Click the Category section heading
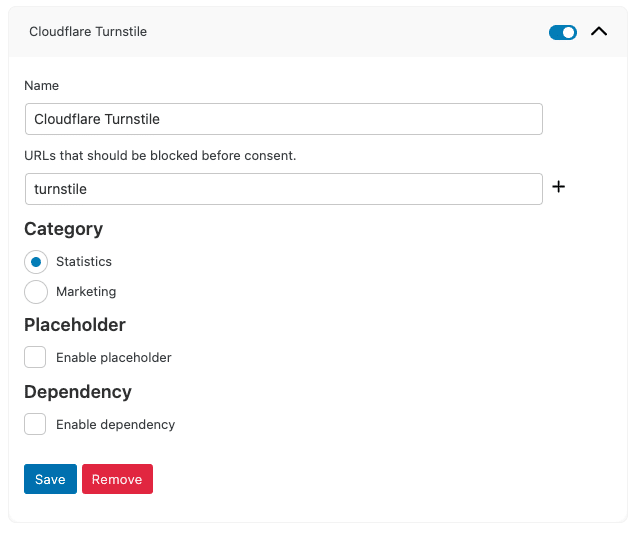The height and width of the screenshot is (533, 636). [x=64, y=229]
